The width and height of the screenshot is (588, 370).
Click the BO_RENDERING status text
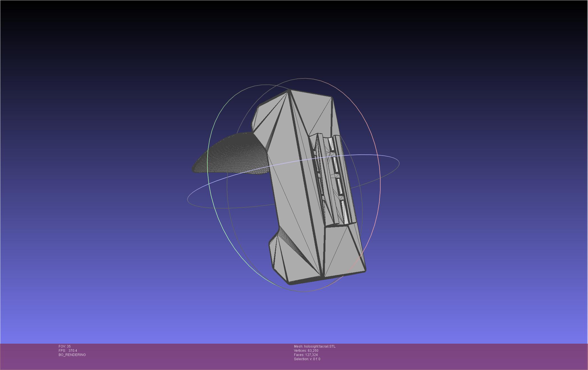[72, 355]
